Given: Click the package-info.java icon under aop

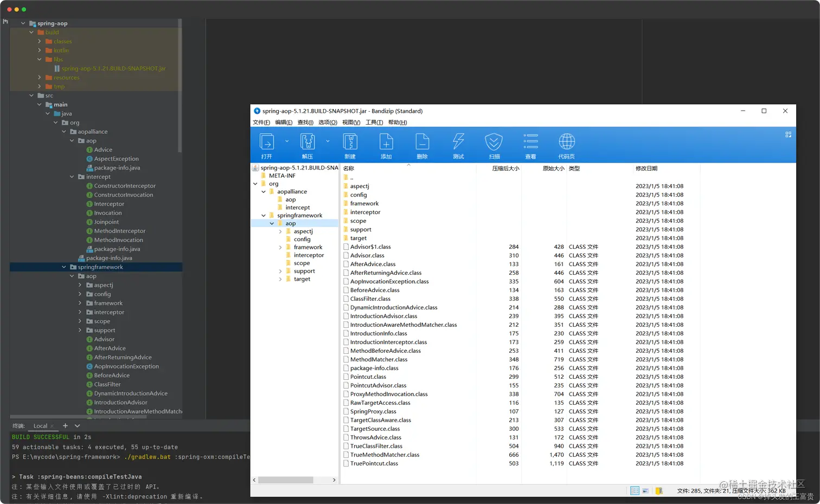Looking at the screenshot, I should pyautogui.click(x=89, y=167).
